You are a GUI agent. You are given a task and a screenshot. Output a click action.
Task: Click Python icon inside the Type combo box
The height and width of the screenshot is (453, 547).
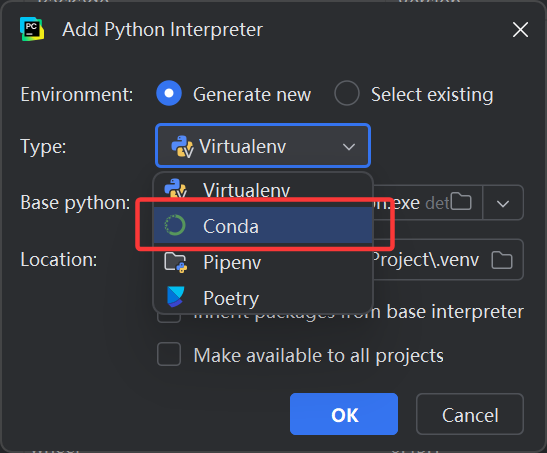coord(182,146)
